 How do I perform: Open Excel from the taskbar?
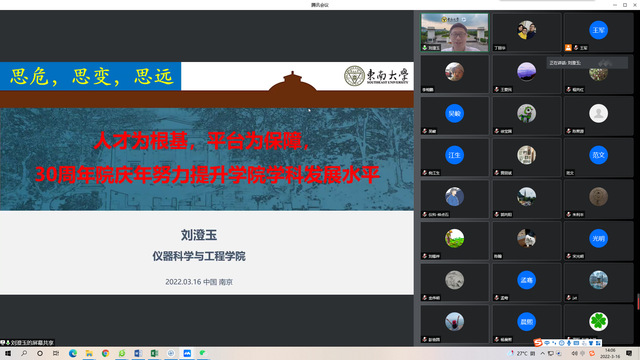pyautogui.click(x=154, y=353)
